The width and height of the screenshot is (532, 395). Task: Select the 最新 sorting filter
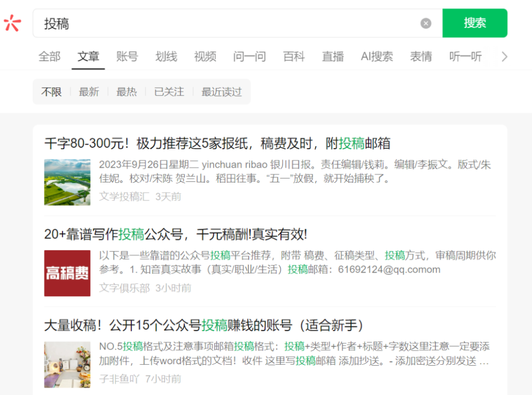[x=89, y=92]
